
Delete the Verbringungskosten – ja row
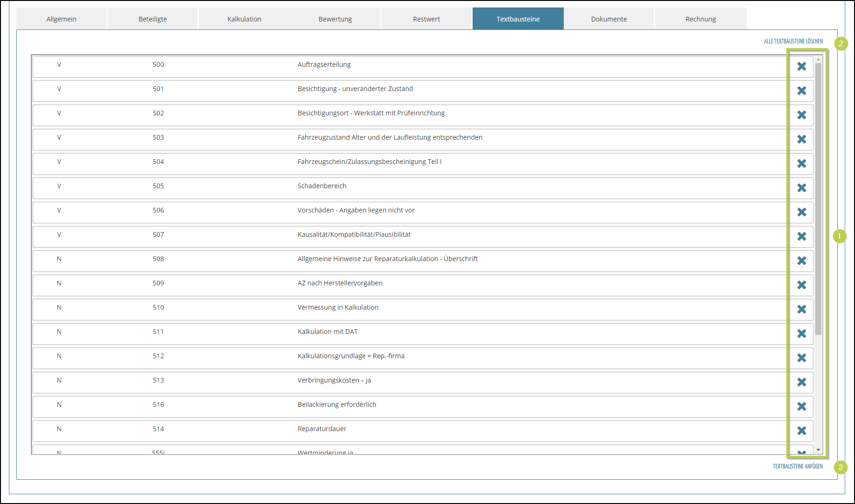(801, 382)
